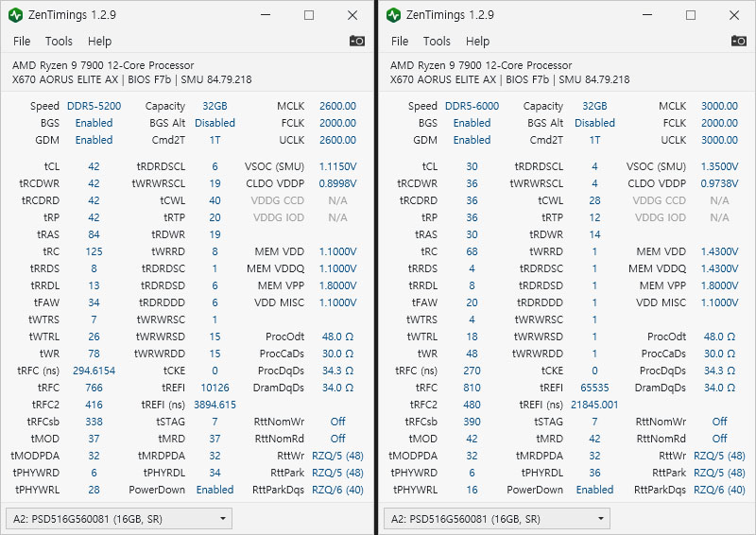
Task: Click the tCWL value 40 in left window
Action: (215, 200)
